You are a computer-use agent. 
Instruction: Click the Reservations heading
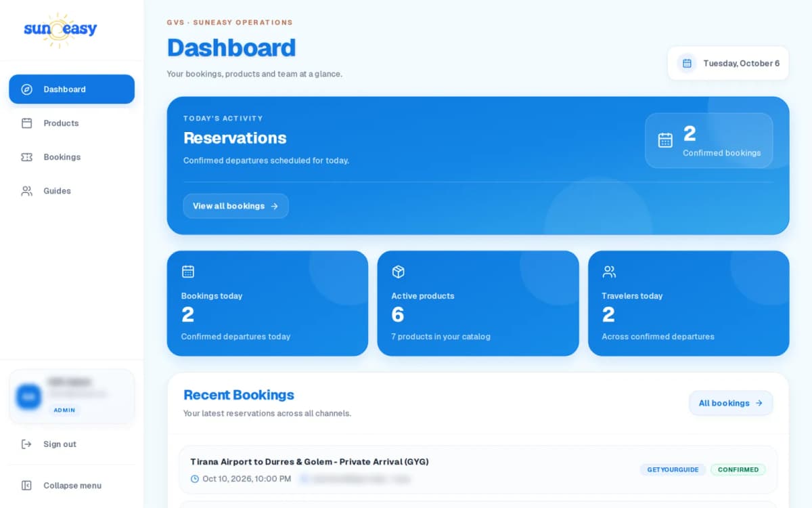point(235,138)
